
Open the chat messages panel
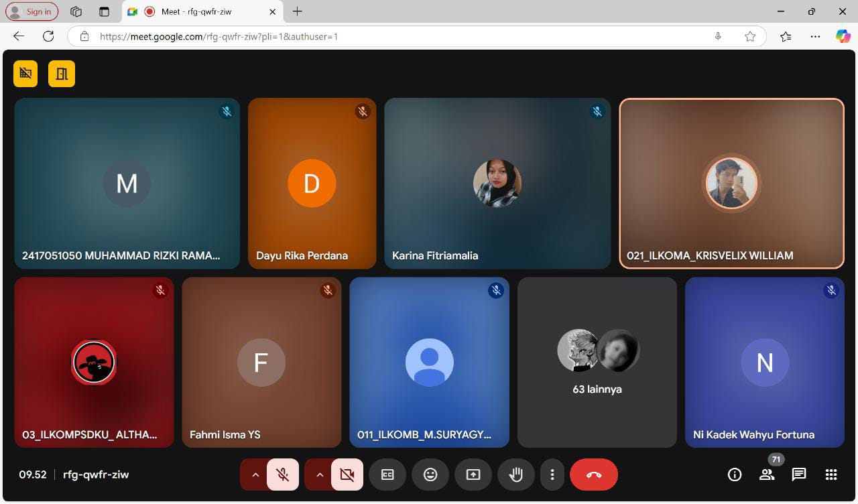(x=799, y=475)
